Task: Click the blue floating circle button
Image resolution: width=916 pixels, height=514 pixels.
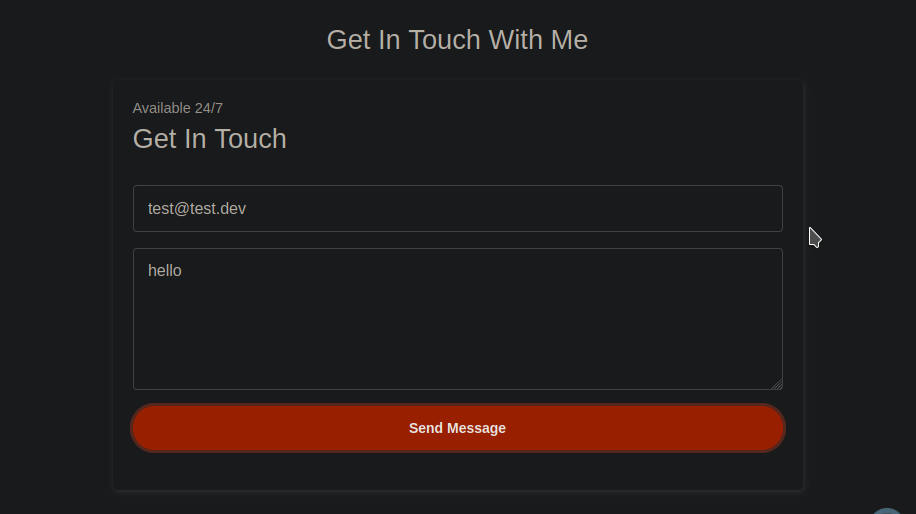Action: pyautogui.click(x=887, y=511)
